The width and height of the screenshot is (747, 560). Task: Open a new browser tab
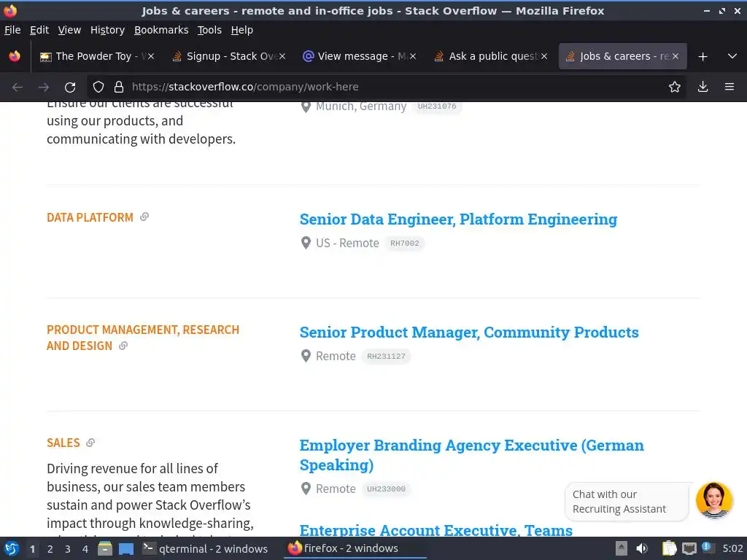coord(703,56)
